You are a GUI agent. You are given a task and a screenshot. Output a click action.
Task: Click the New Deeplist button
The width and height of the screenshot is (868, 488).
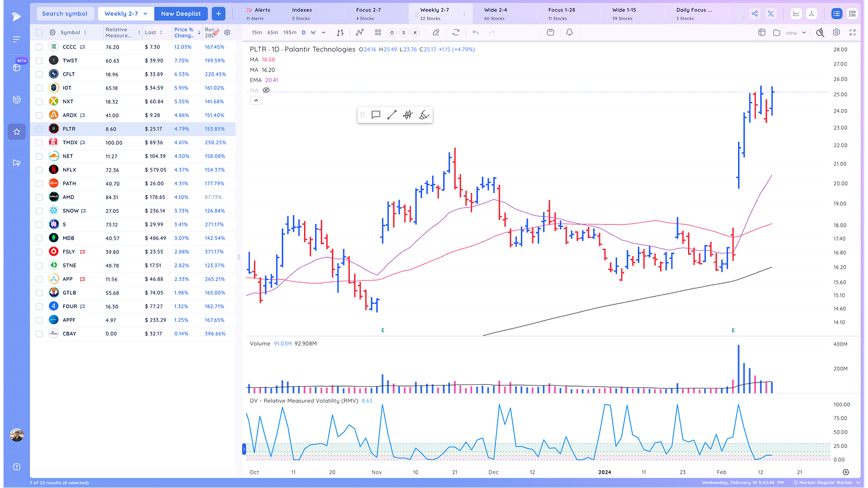coord(181,13)
